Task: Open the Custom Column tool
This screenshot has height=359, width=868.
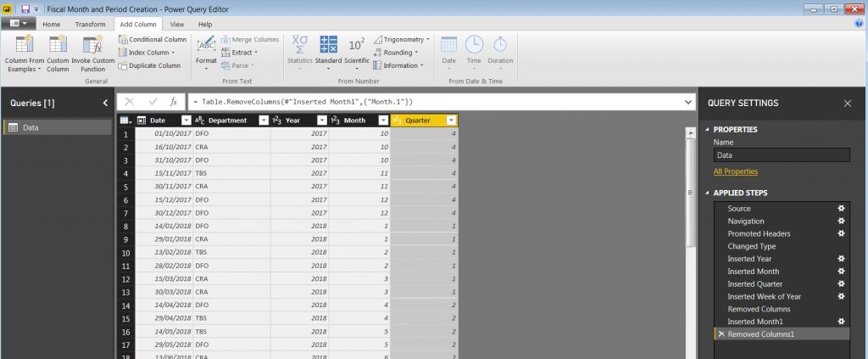Action: [x=58, y=46]
